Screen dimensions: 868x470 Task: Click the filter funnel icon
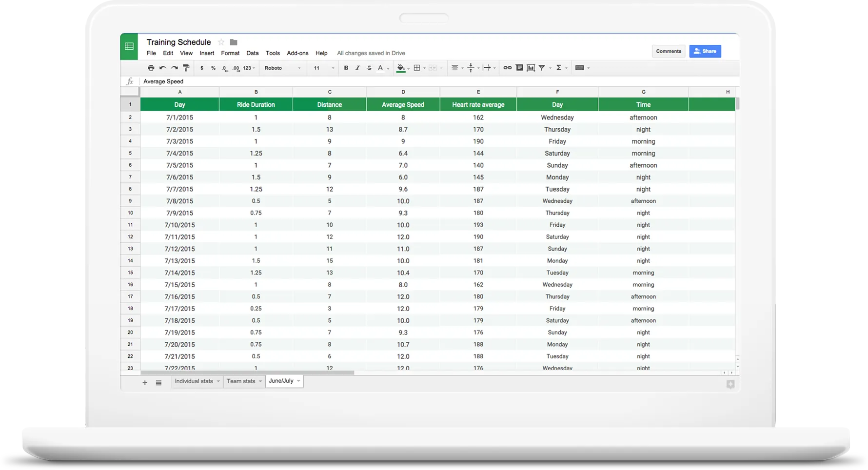[x=542, y=68]
